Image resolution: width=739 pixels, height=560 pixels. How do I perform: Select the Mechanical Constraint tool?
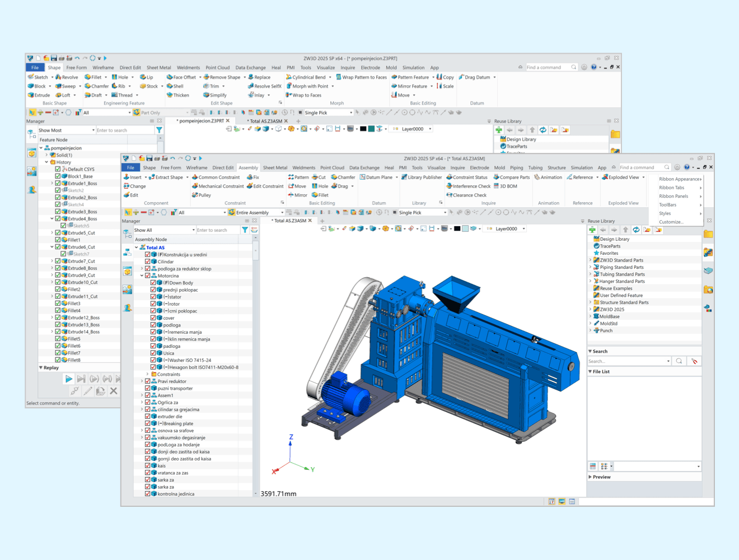[195, 186]
